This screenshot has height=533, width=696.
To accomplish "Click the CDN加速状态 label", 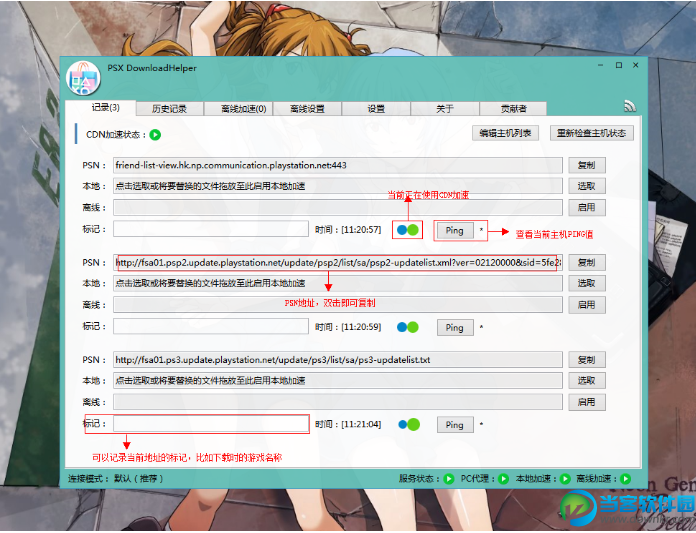I will tap(116, 134).
